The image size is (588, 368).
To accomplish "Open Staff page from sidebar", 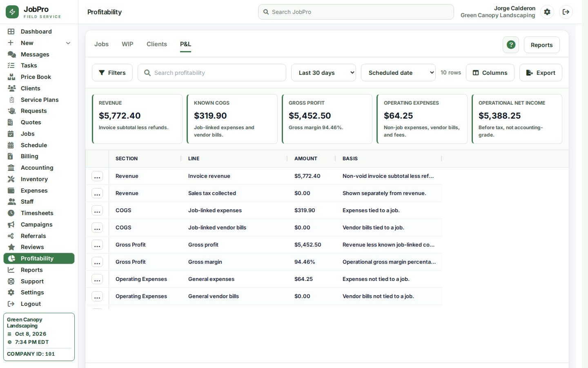I will tap(39, 202).
